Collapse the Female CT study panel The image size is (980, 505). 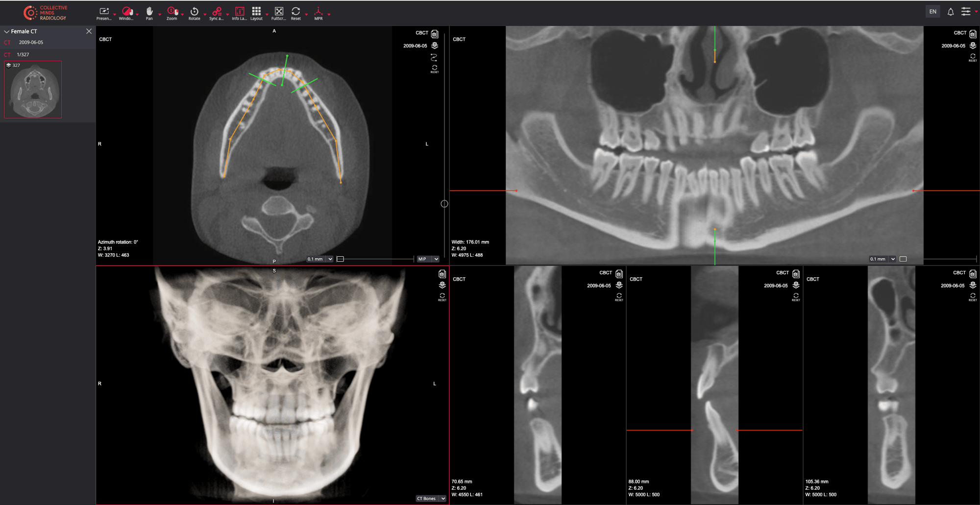(6, 31)
